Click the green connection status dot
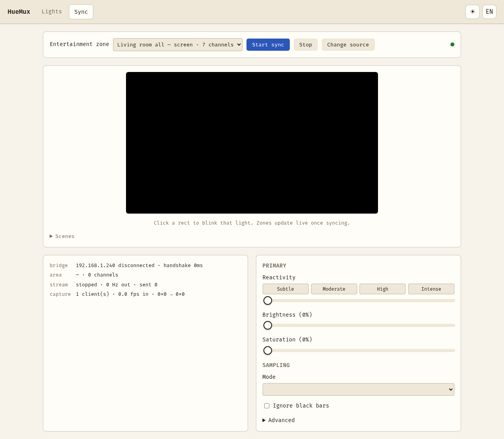 coord(452,44)
